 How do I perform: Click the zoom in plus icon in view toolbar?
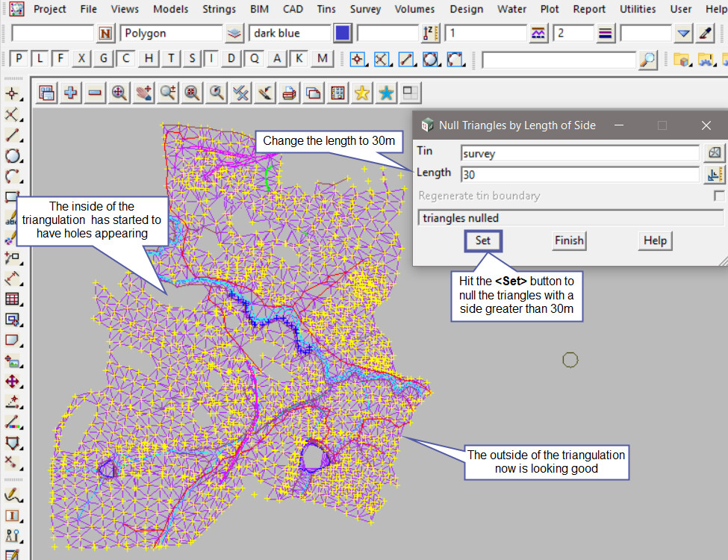71,93
